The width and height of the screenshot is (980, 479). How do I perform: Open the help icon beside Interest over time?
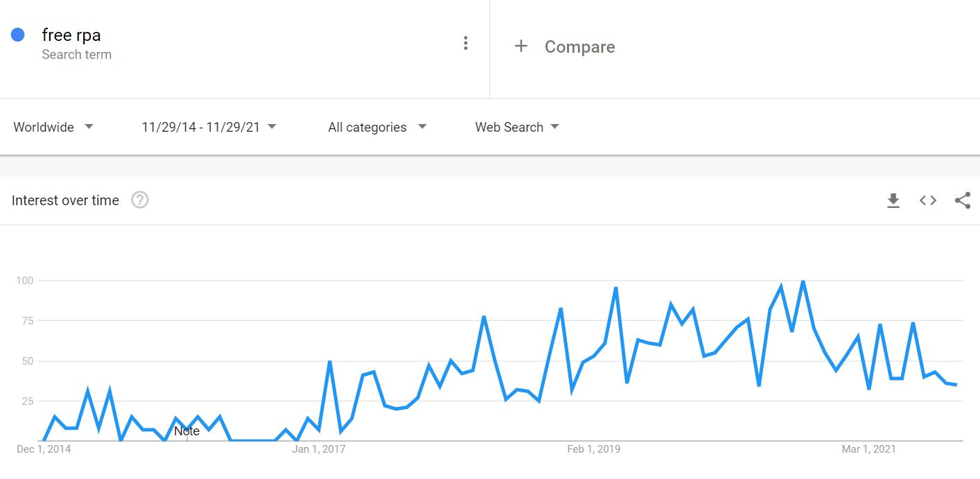point(140,200)
